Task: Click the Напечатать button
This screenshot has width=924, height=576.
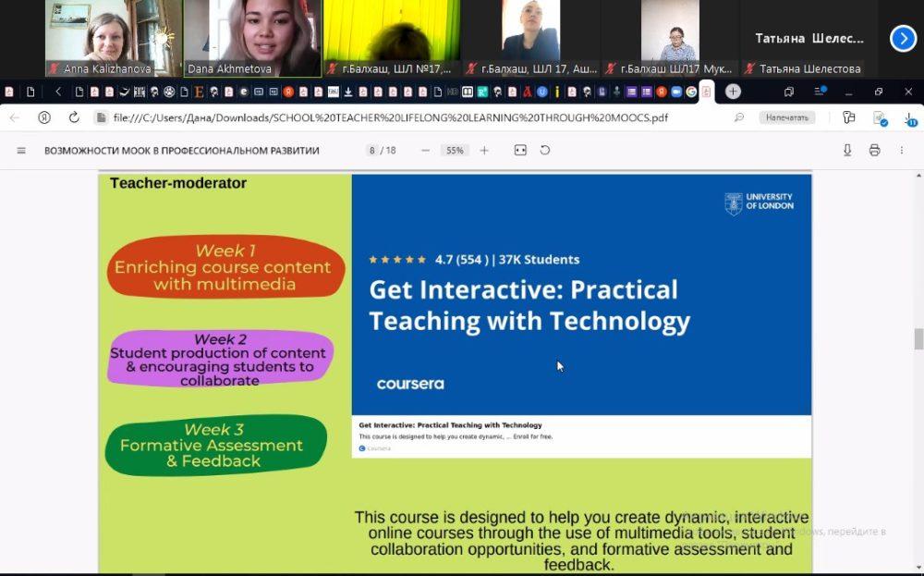Action: 786,117
